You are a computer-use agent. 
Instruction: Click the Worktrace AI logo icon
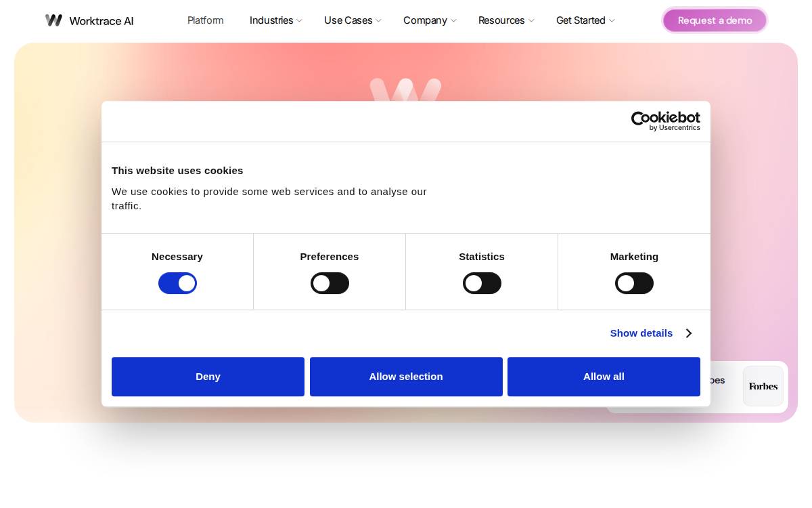(53, 20)
